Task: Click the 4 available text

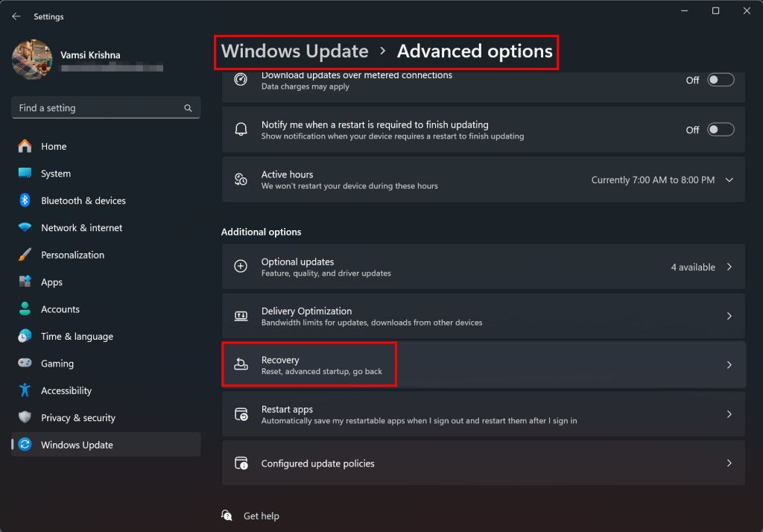Action: click(x=693, y=267)
